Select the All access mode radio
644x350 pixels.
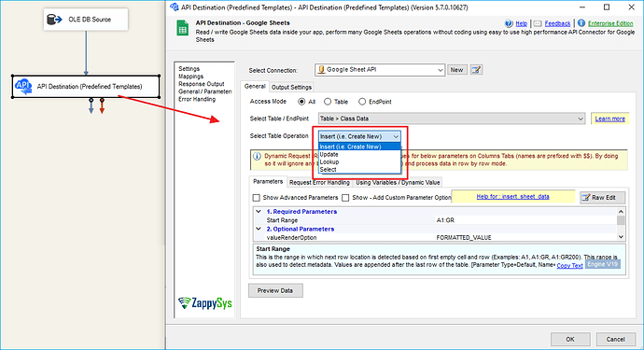[301, 102]
